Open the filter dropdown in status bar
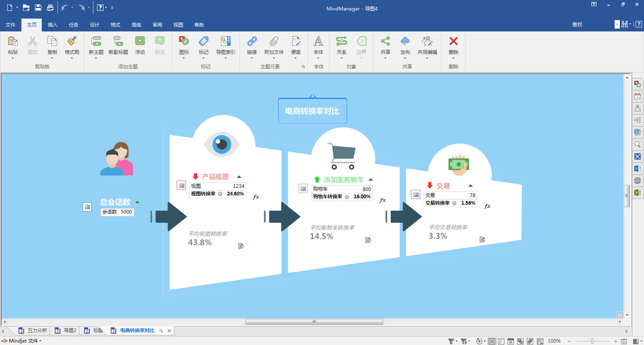The image size is (644, 345). coord(453,341)
